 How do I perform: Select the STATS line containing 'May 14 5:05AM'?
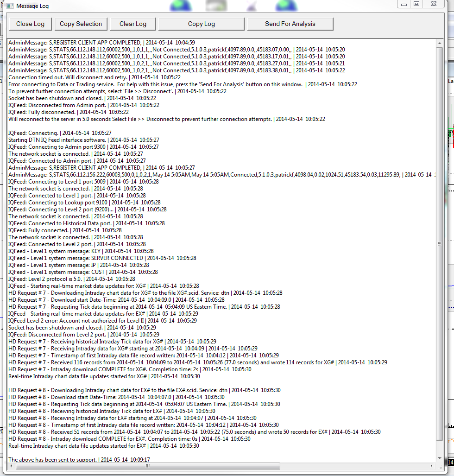[222, 175]
